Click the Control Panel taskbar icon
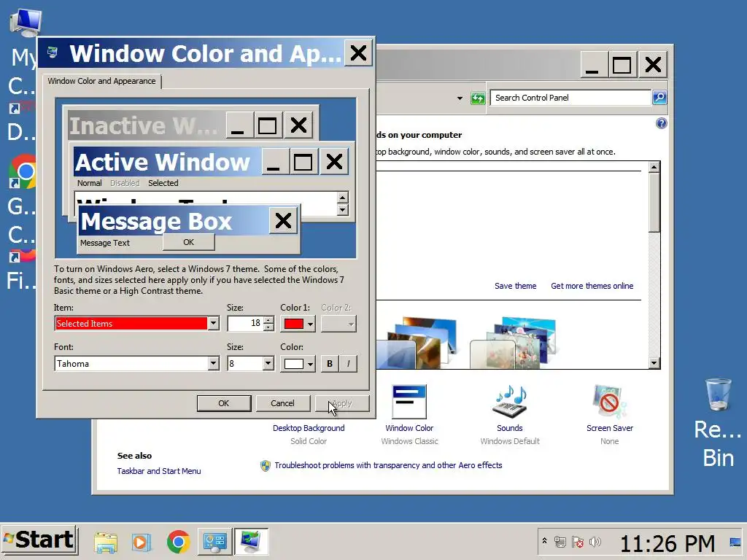This screenshot has height=560, width=747. [x=215, y=542]
